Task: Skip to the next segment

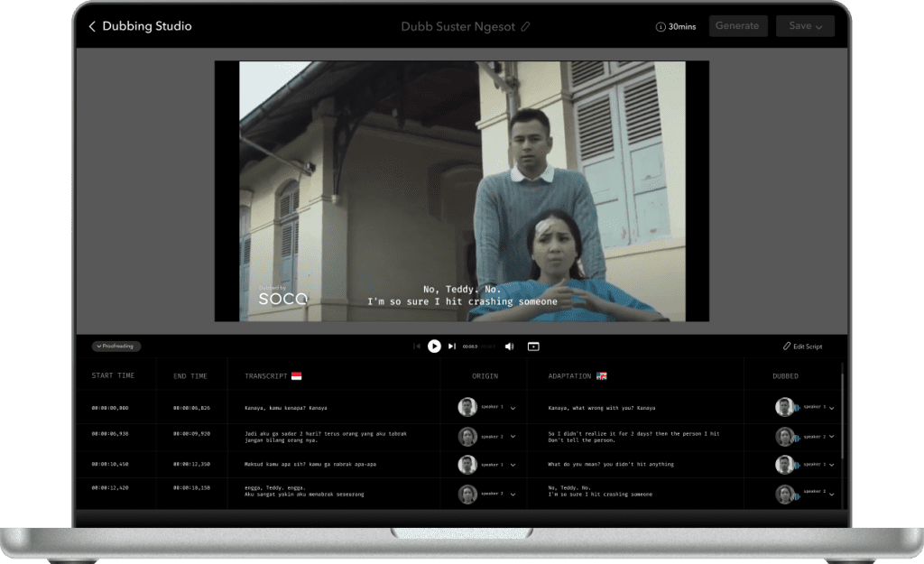Action: coord(452,347)
